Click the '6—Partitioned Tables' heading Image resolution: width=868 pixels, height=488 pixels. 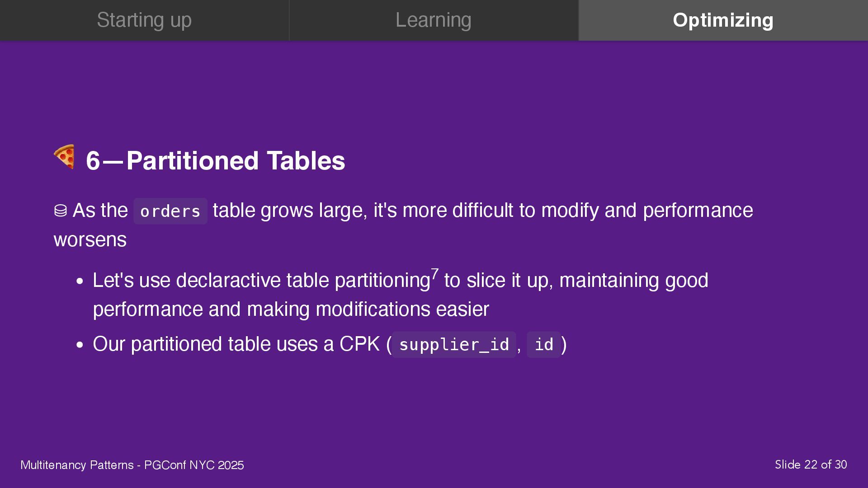[215, 161]
